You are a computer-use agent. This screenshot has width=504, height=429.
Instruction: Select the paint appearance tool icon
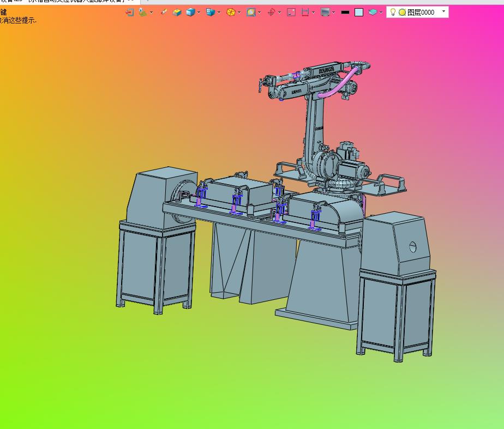point(143,12)
